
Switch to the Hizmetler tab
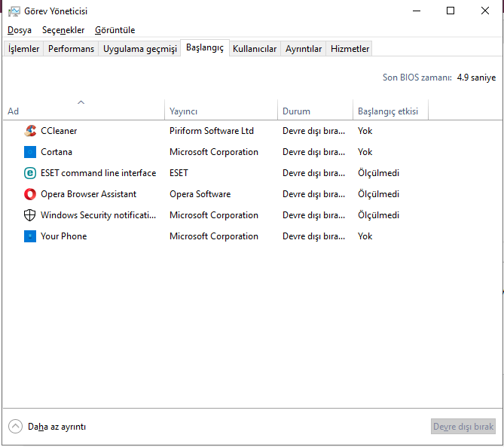(350, 49)
